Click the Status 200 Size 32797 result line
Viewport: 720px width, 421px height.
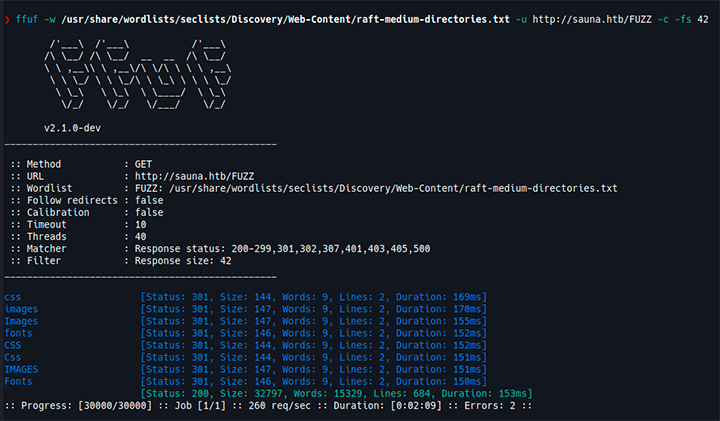[x=336, y=393]
